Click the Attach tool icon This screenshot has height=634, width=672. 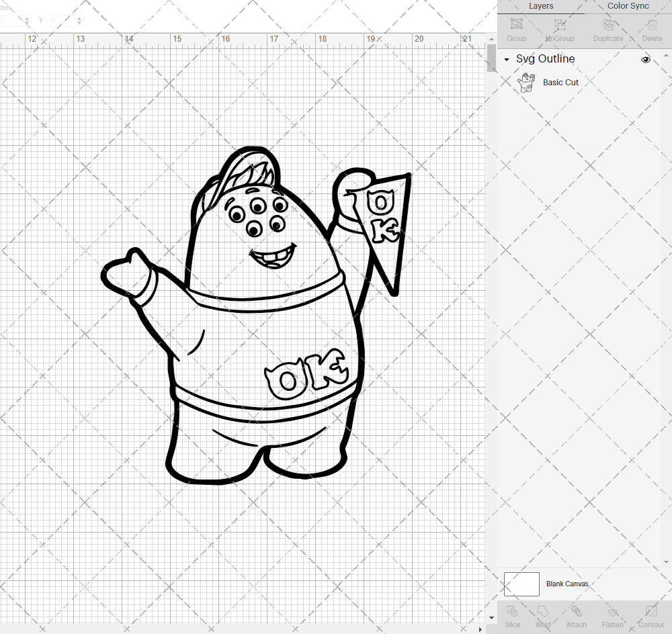tap(576, 611)
